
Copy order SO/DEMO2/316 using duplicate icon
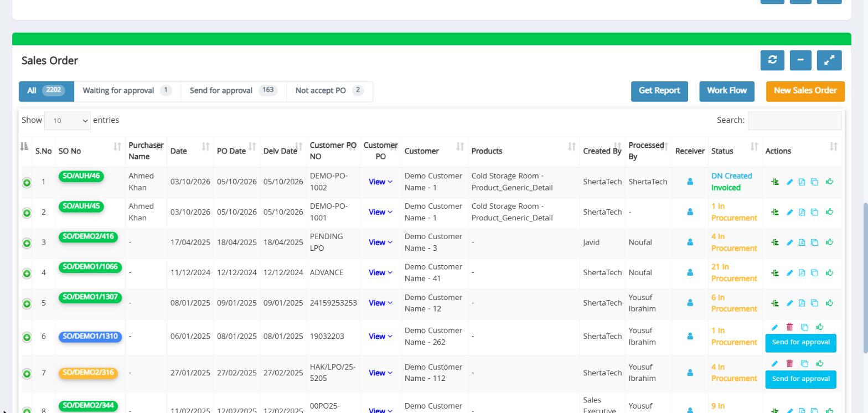pyautogui.click(x=805, y=364)
